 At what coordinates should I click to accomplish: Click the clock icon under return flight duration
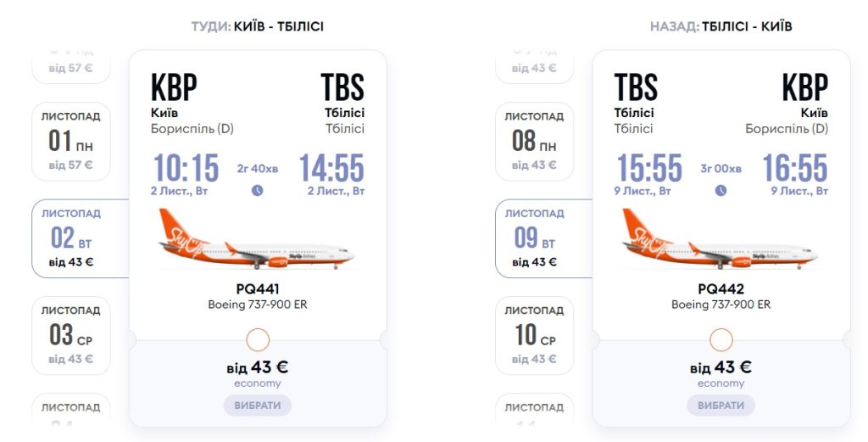(721, 190)
